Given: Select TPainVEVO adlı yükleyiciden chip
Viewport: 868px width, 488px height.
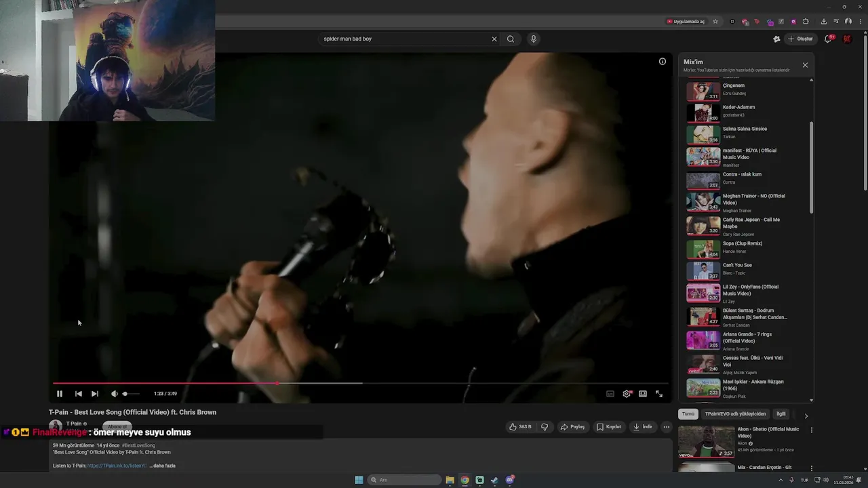Looking at the screenshot, I should 735,414.
